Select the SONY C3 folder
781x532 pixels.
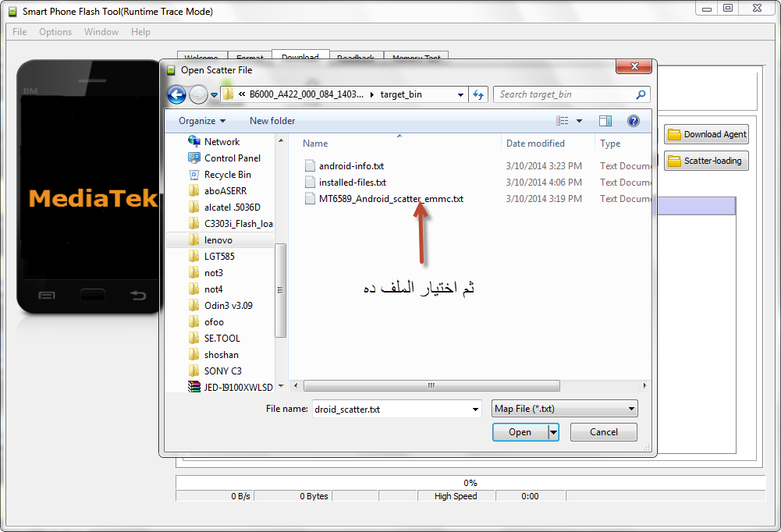[215, 371]
